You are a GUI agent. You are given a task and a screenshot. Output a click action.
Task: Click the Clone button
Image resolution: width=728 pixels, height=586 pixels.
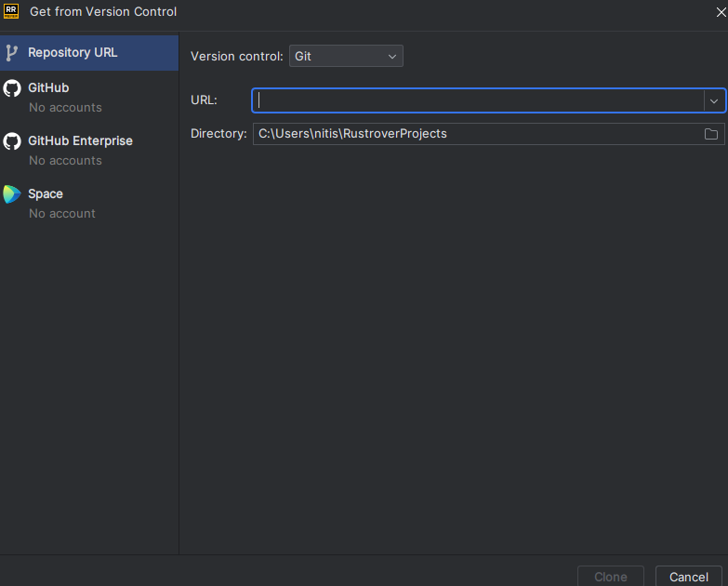coord(611,577)
